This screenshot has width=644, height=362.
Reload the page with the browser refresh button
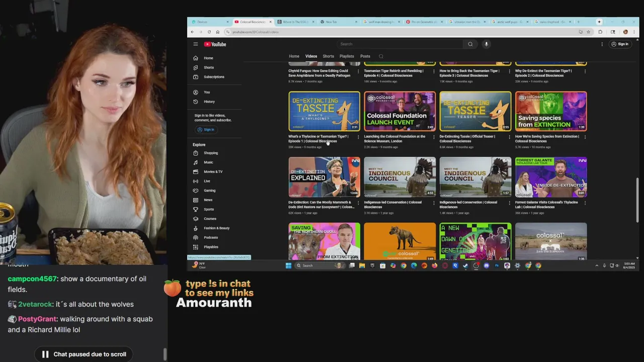tap(209, 32)
